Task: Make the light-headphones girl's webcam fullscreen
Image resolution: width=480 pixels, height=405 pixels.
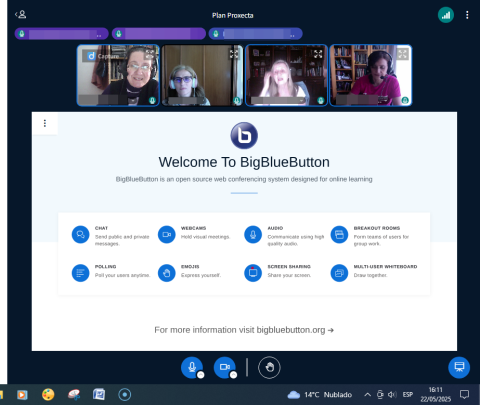Action: point(234,54)
